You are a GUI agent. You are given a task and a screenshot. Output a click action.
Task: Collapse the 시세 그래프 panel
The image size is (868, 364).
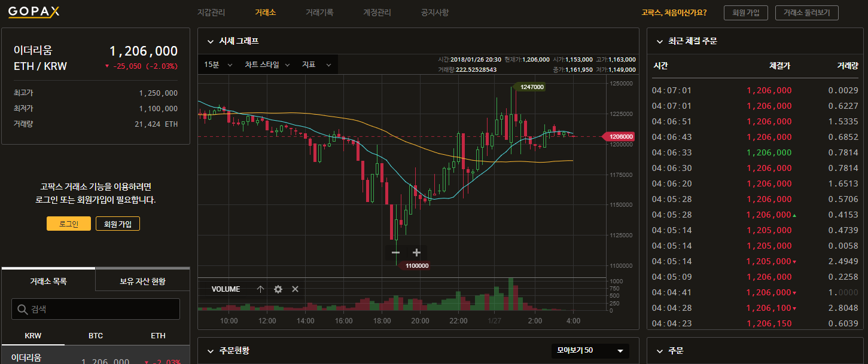(x=210, y=42)
